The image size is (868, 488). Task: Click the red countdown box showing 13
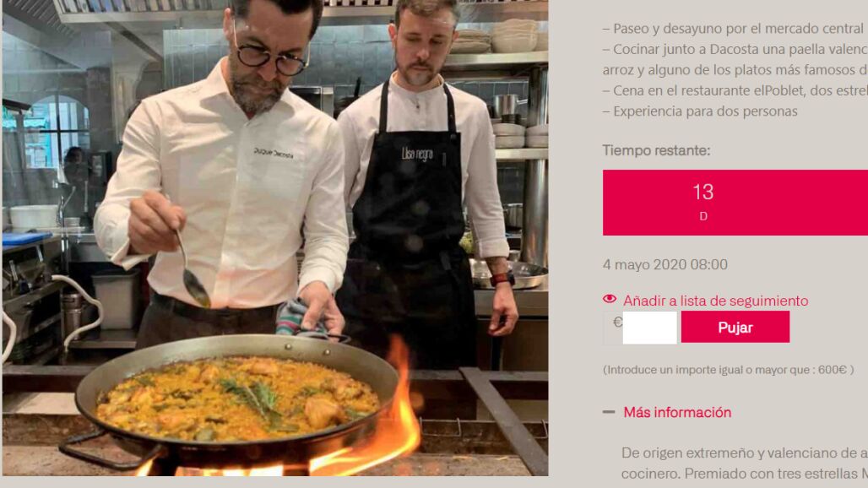pyautogui.click(x=735, y=203)
